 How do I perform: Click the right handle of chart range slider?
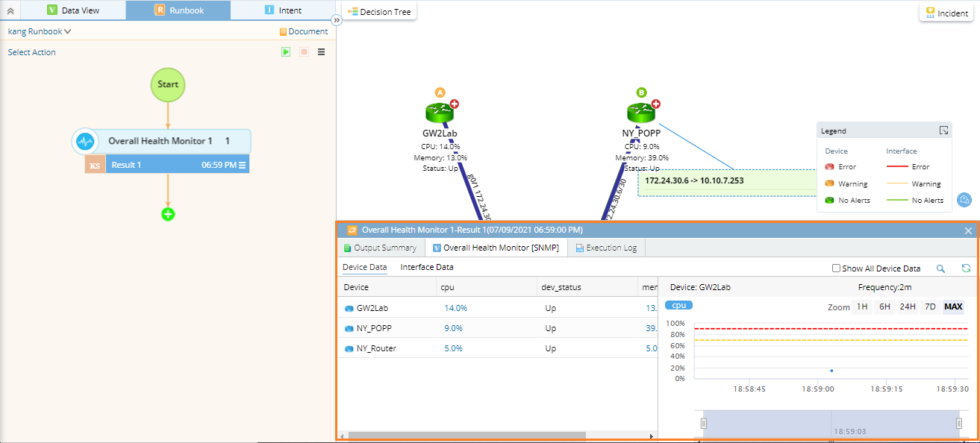point(959,424)
